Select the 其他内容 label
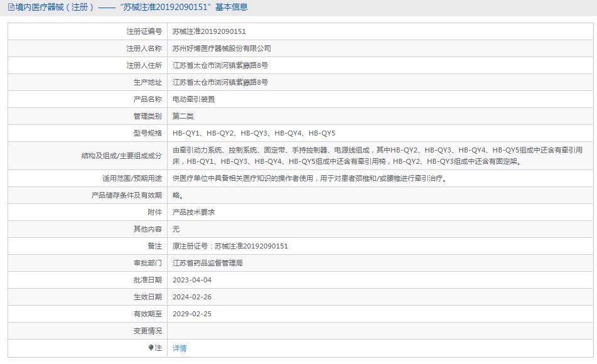 coord(148,229)
